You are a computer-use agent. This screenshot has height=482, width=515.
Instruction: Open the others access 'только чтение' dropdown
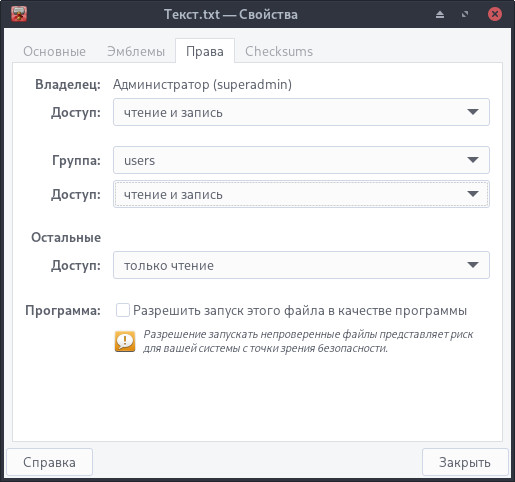click(301, 265)
